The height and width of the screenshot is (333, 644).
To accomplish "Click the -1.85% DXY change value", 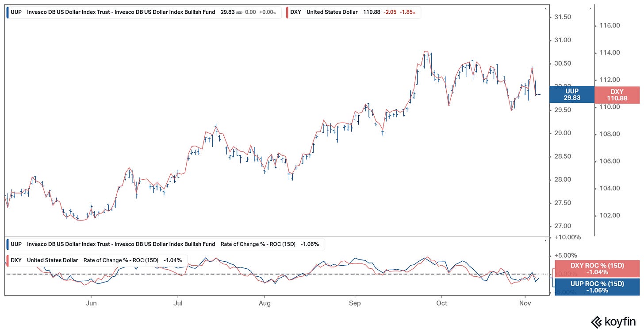I will (x=408, y=12).
